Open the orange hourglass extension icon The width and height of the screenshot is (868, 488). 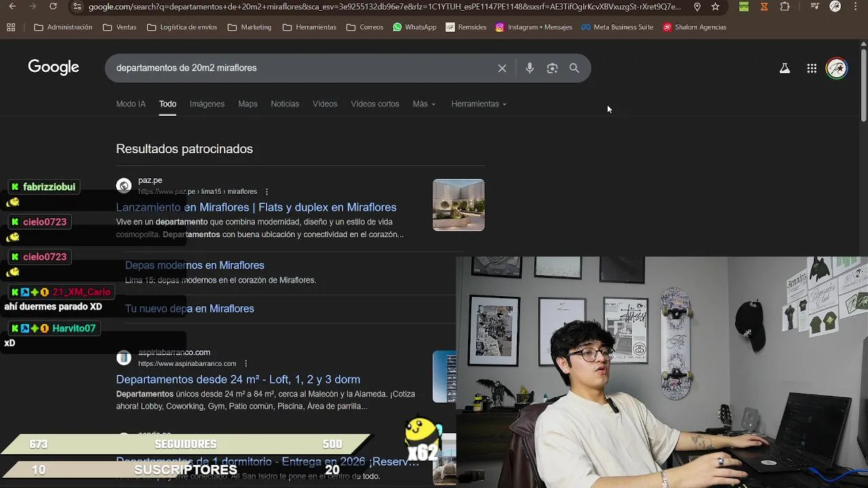click(x=764, y=6)
